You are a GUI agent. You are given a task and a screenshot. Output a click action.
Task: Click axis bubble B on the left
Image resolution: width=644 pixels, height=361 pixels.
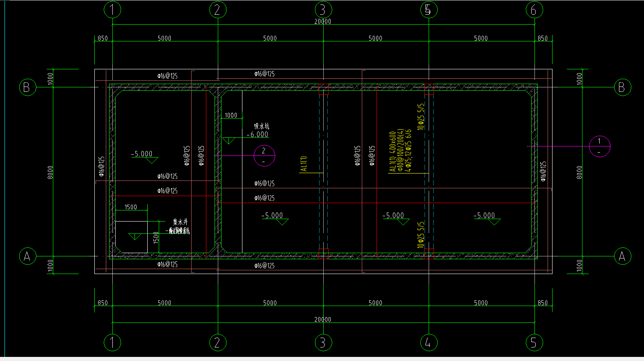27,87
